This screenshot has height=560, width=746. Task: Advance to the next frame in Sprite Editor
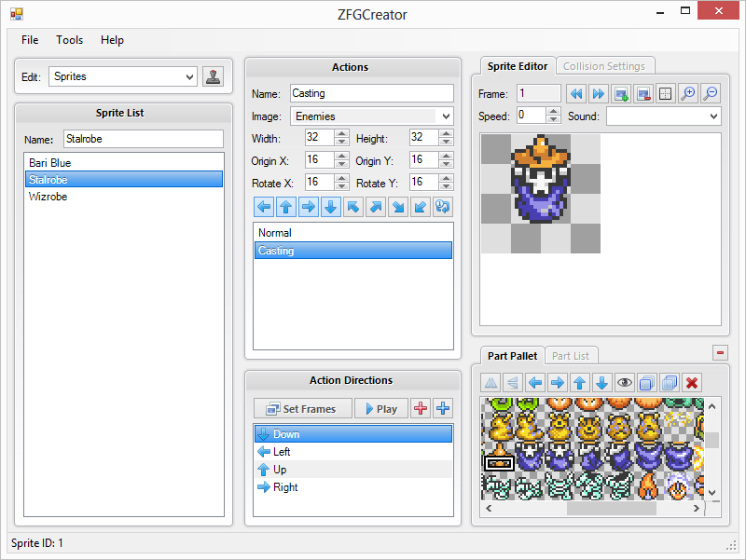coord(599,94)
